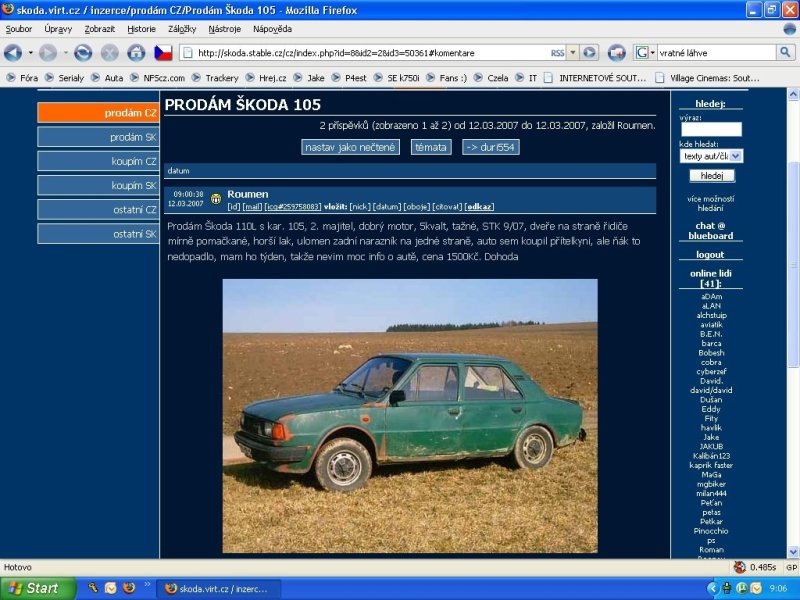
Task: Open the Zobrazit menu
Action: click(x=99, y=29)
